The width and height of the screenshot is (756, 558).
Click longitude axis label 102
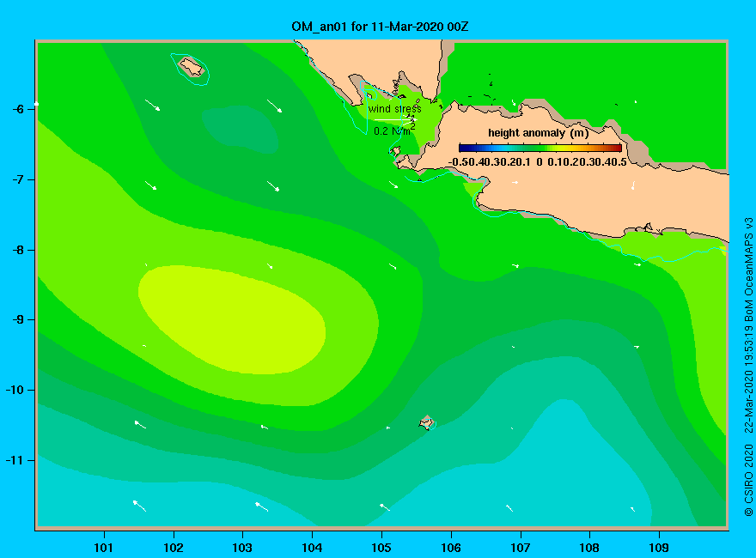pos(174,548)
